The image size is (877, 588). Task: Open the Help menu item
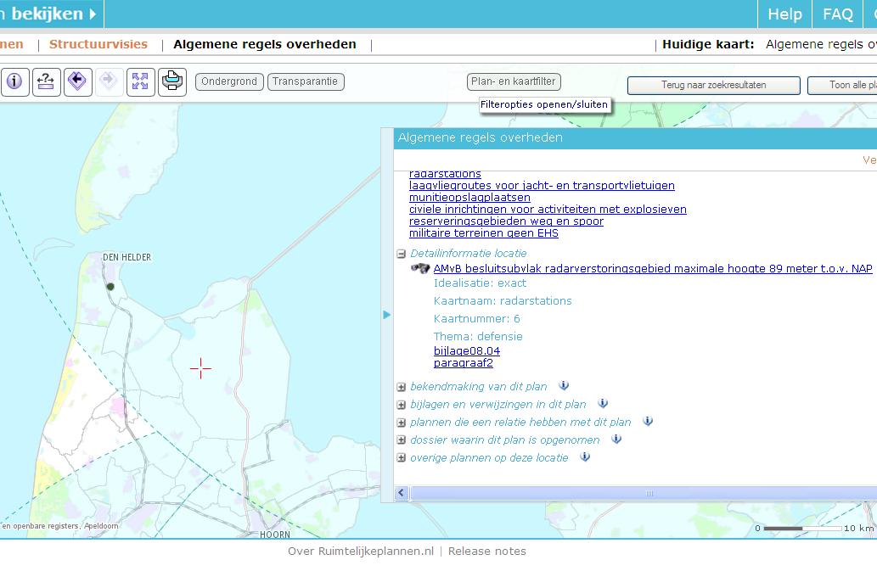[784, 14]
